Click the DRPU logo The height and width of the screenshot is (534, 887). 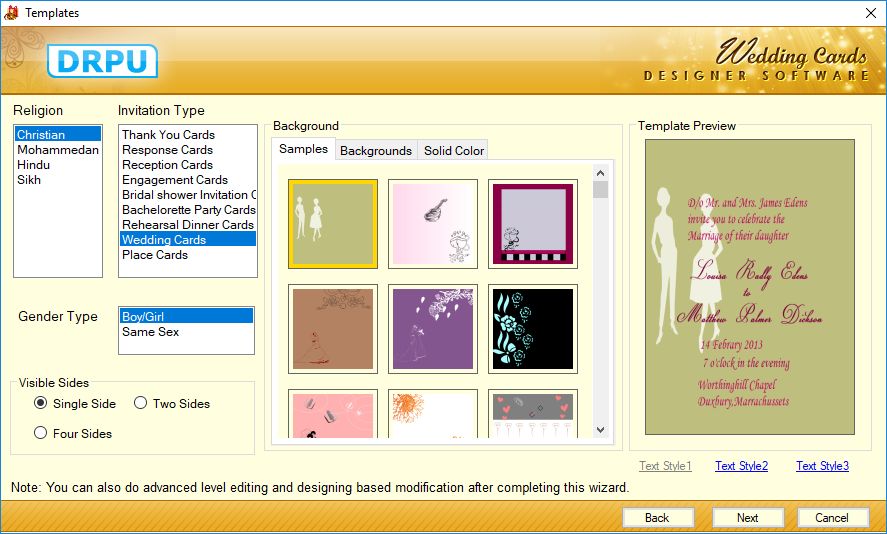pyautogui.click(x=102, y=61)
